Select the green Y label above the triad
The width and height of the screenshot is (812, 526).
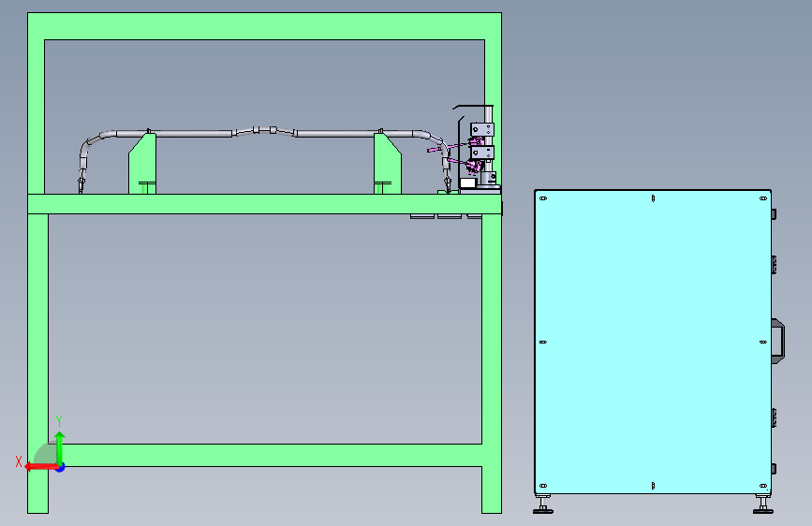(x=59, y=421)
